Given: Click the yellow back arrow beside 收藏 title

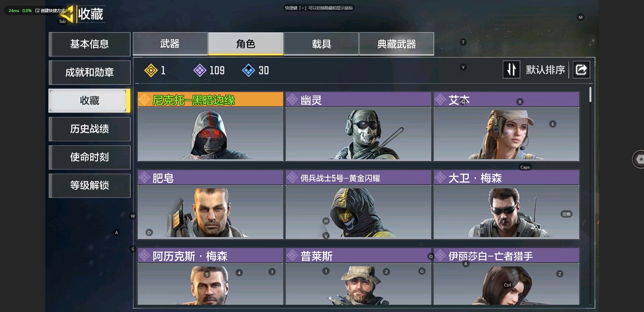Looking at the screenshot, I should point(67,15).
